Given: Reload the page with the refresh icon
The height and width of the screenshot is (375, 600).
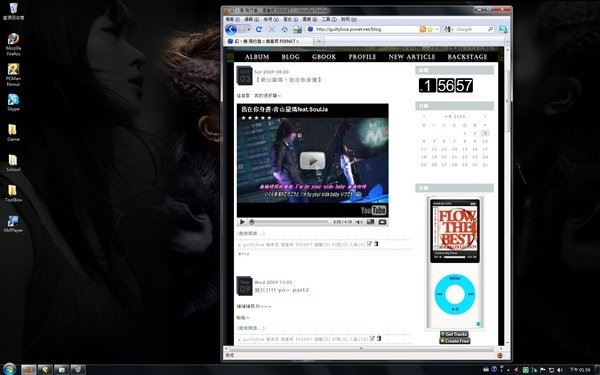Looking at the screenshot, I should (259, 29).
